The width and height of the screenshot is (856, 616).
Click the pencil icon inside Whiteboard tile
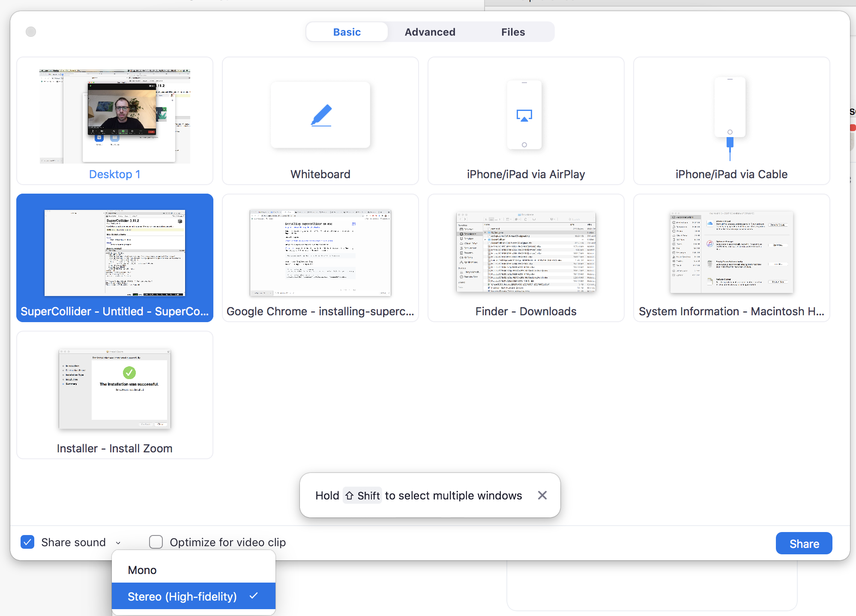click(320, 114)
